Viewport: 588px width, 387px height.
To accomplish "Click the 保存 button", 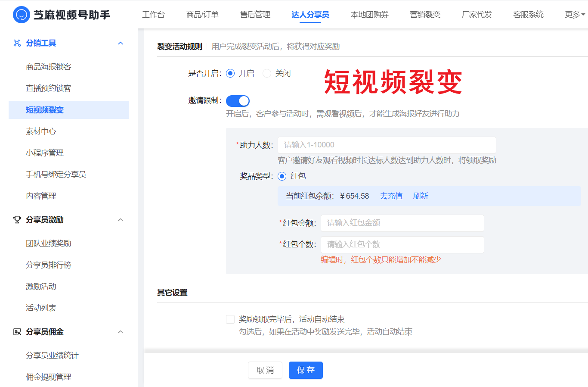I will (x=306, y=370).
